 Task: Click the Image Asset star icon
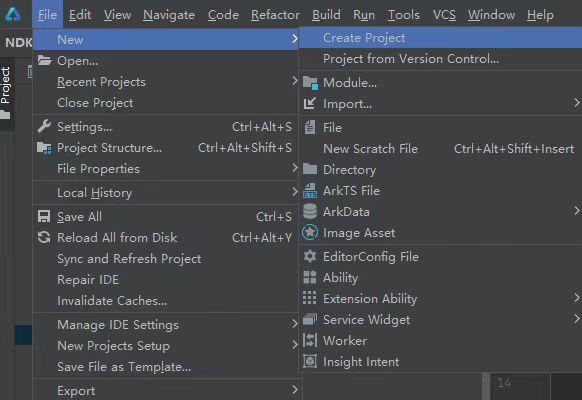(310, 233)
